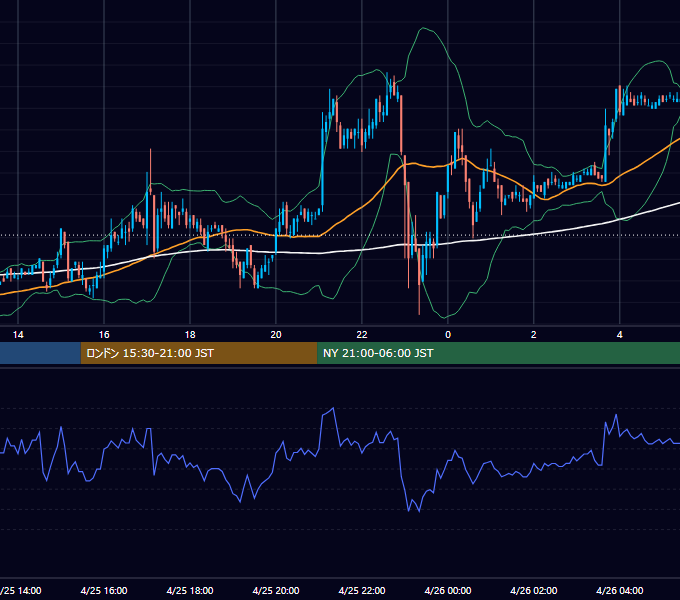Viewport: 680px width, 600px height.
Task: Click the 4 hour label on price chart axis
Action: [x=620, y=335]
